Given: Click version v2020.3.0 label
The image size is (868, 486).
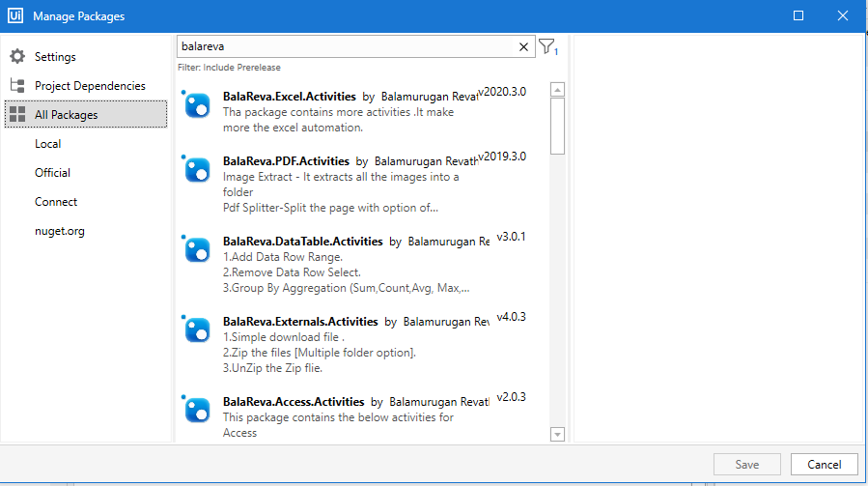Looking at the screenshot, I should pos(502,92).
